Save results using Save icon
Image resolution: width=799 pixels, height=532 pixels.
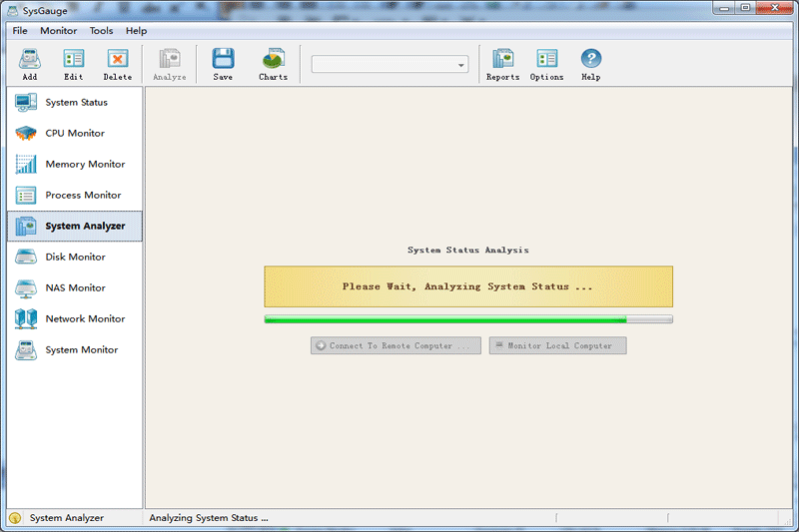[x=223, y=64]
